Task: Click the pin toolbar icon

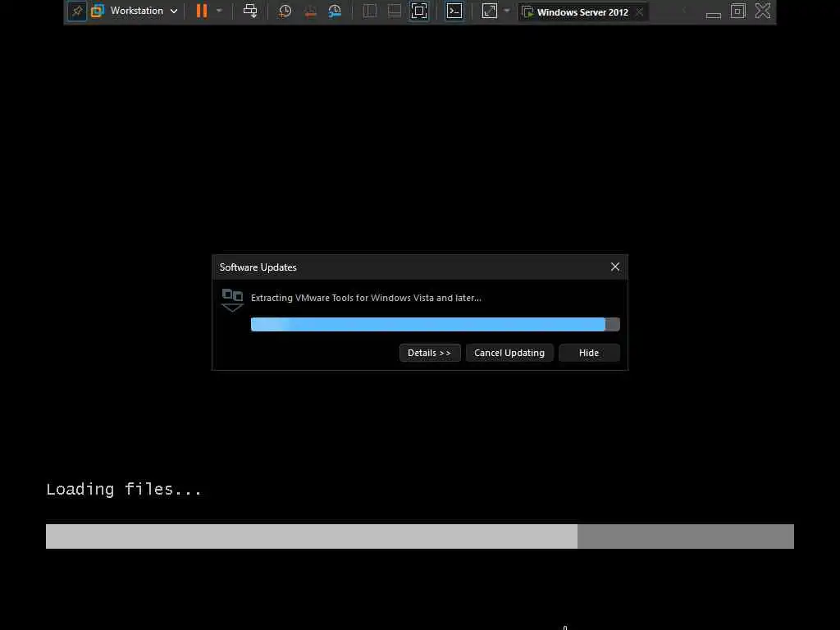Action: [x=77, y=11]
